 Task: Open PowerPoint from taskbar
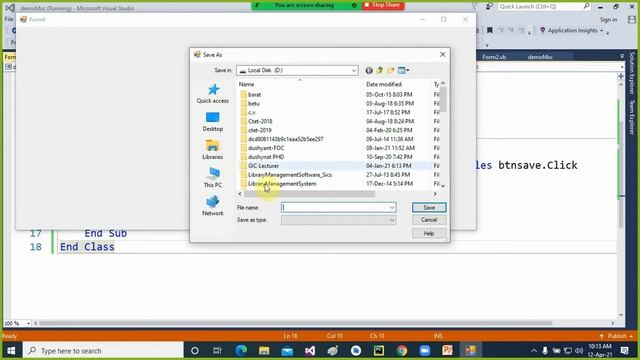pos(448,351)
